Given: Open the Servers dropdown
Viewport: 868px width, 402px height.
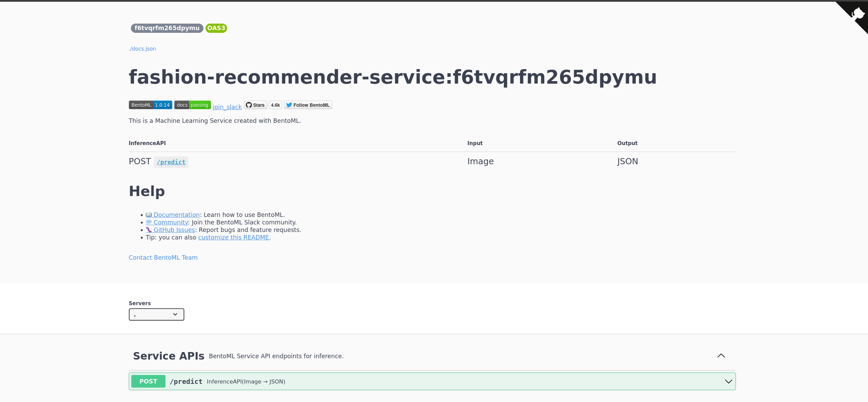Looking at the screenshot, I should (156, 314).
